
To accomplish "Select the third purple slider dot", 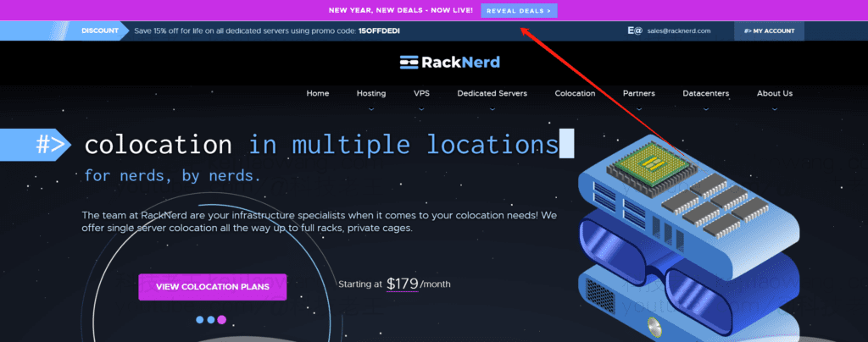I will click(221, 319).
